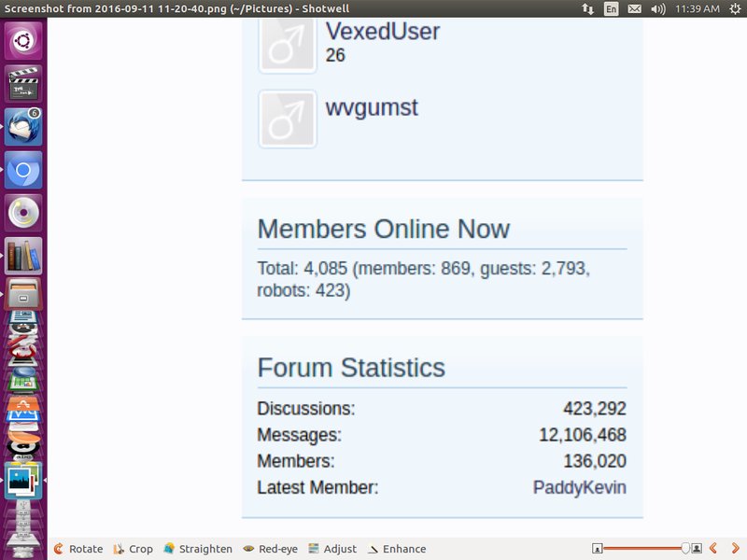Viewport: 747px width, 560px height.
Task: Click the Messages count 12,106,468
Action: click(x=583, y=435)
